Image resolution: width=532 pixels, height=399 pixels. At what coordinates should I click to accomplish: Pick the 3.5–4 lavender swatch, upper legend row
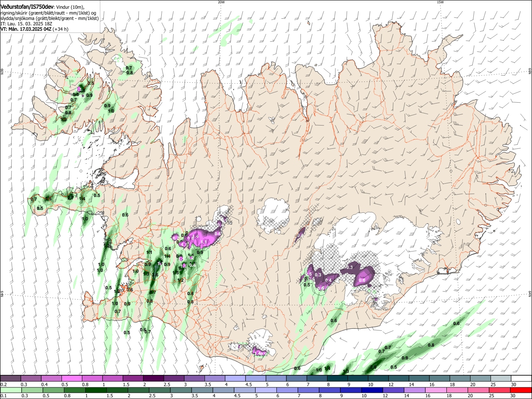tap(214, 379)
